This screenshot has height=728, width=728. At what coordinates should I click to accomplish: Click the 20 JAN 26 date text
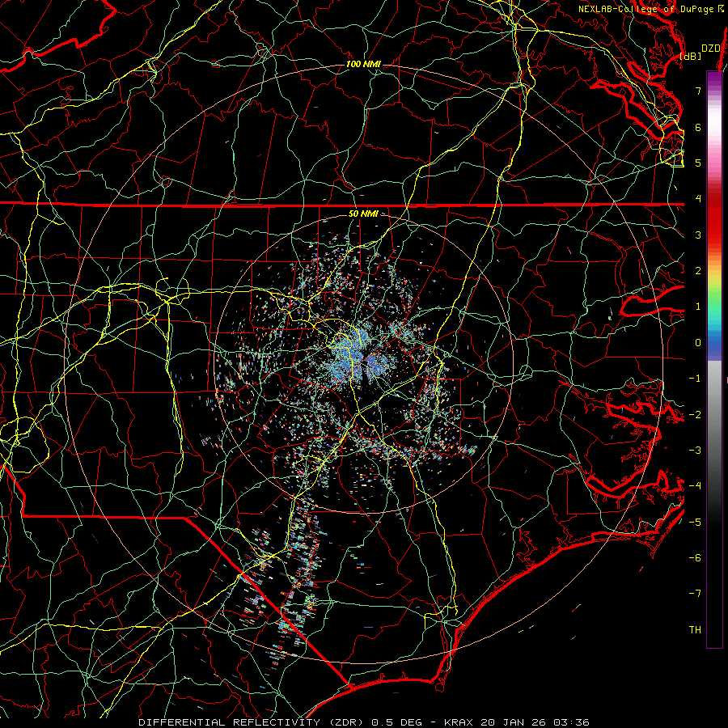pyautogui.click(x=513, y=722)
